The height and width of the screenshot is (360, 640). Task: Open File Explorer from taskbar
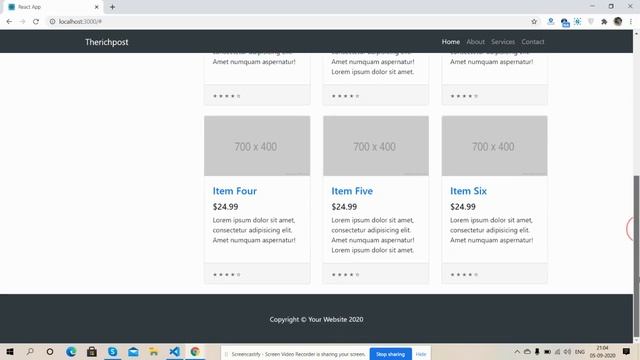click(153, 351)
